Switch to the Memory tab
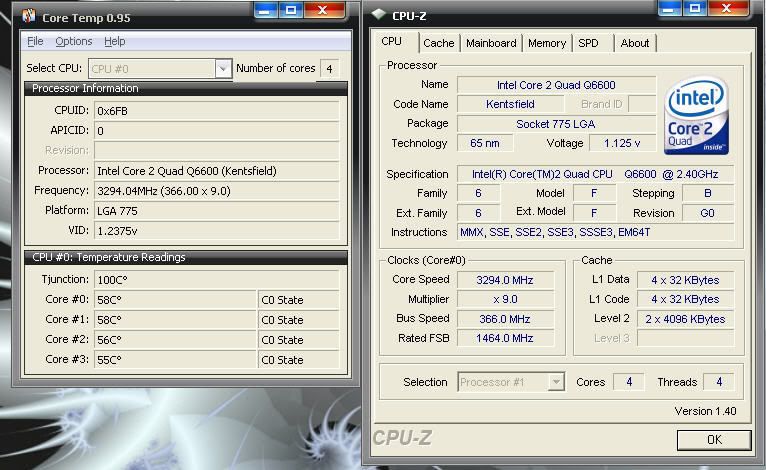Viewport: 766px width, 470px height. pyautogui.click(x=547, y=43)
